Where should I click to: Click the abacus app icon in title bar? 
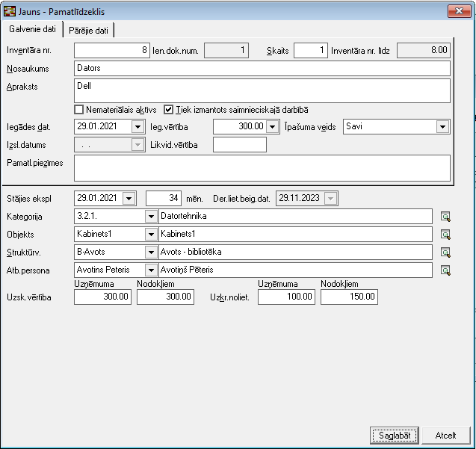tap(10, 11)
